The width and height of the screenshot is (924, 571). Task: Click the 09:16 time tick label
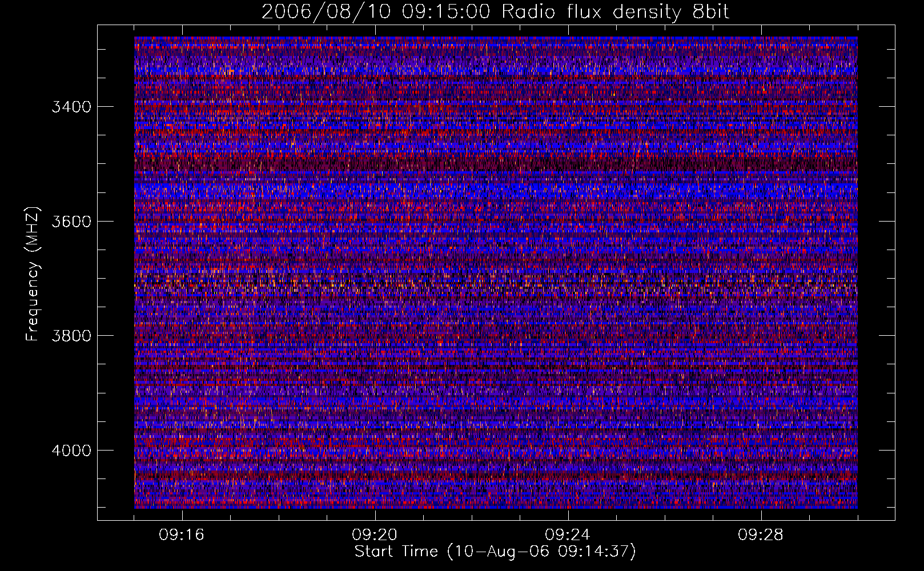pos(182,535)
